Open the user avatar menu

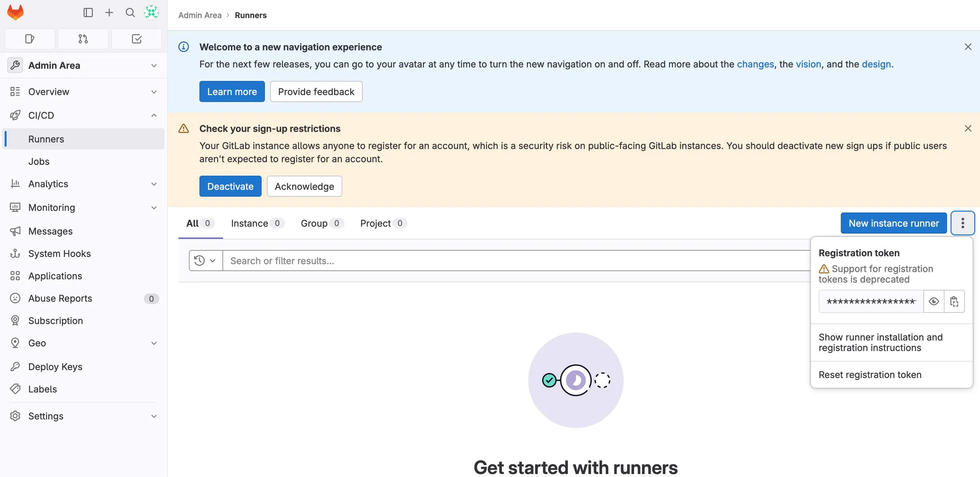coord(151,13)
